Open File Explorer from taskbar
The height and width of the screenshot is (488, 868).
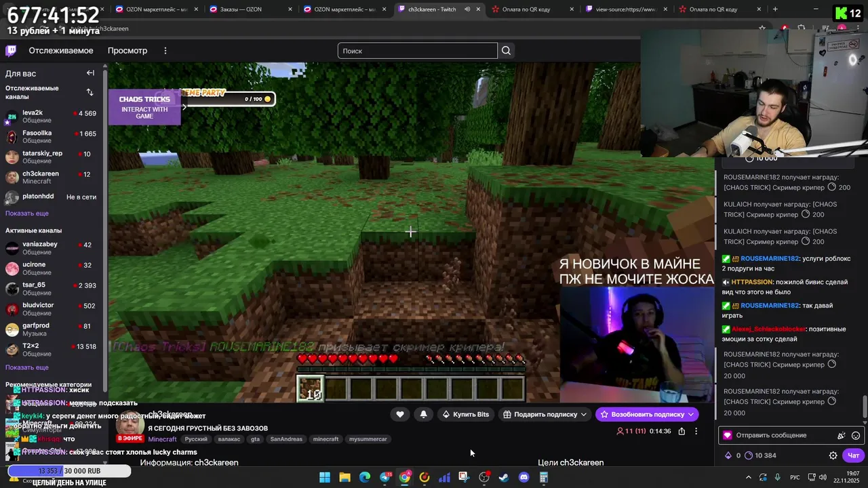[x=344, y=477]
